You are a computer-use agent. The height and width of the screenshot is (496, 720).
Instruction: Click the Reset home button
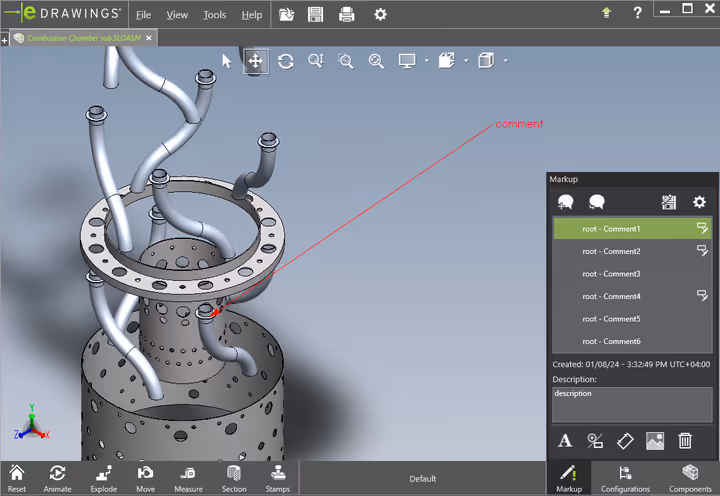click(x=17, y=479)
